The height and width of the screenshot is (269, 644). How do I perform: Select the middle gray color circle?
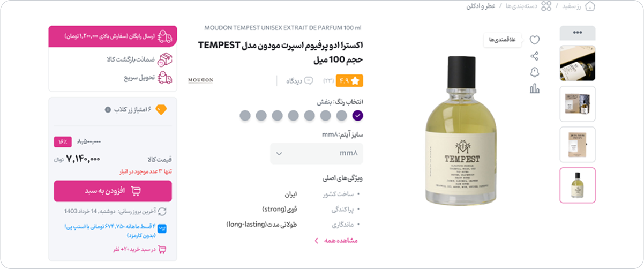[294, 115]
